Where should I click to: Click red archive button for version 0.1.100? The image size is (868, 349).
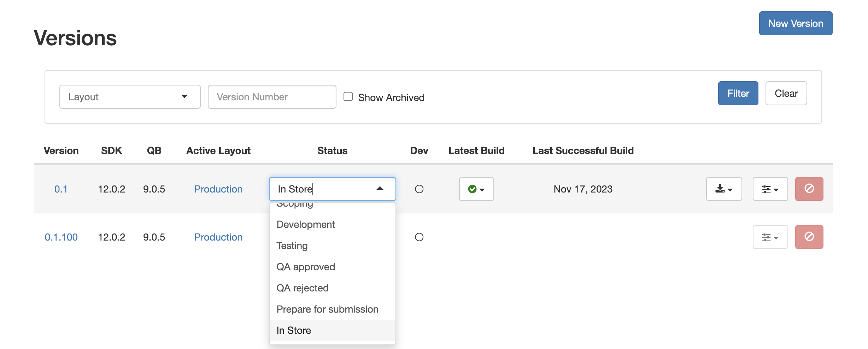pyautogui.click(x=809, y=237)
